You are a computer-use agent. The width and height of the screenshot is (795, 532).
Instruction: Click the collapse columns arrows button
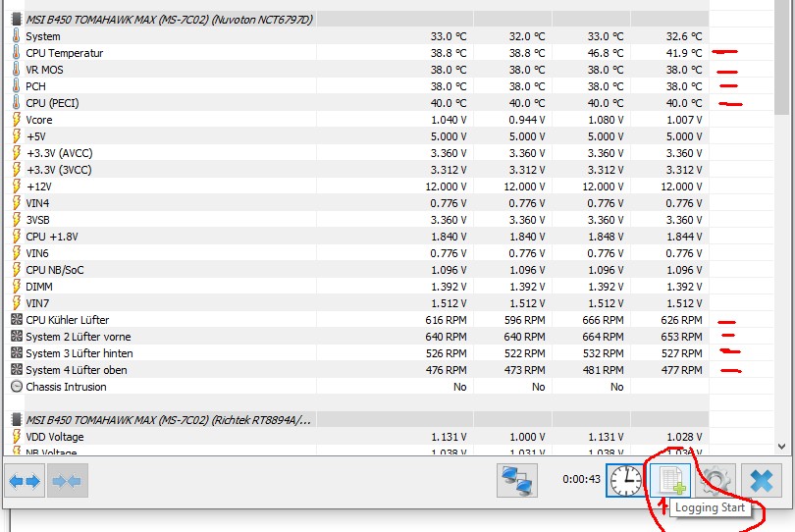click(x=68, y=480)
